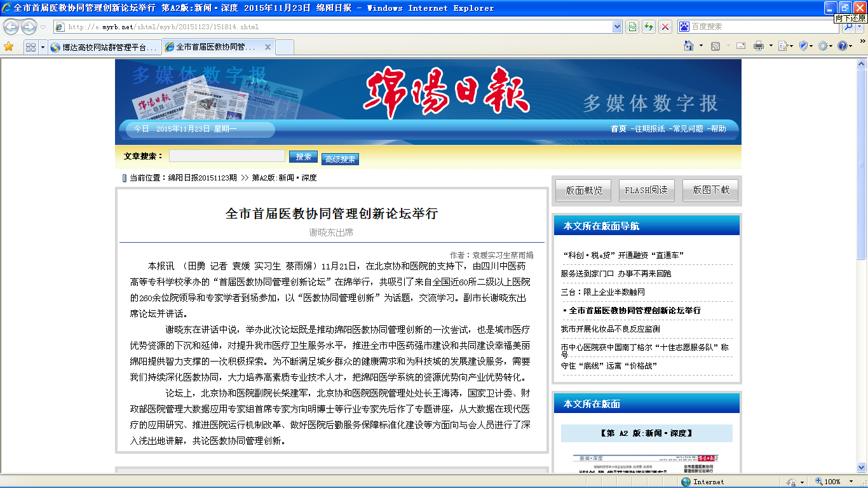
Task: Expand the address bar history dropdown
Action: tap(616, 27)
